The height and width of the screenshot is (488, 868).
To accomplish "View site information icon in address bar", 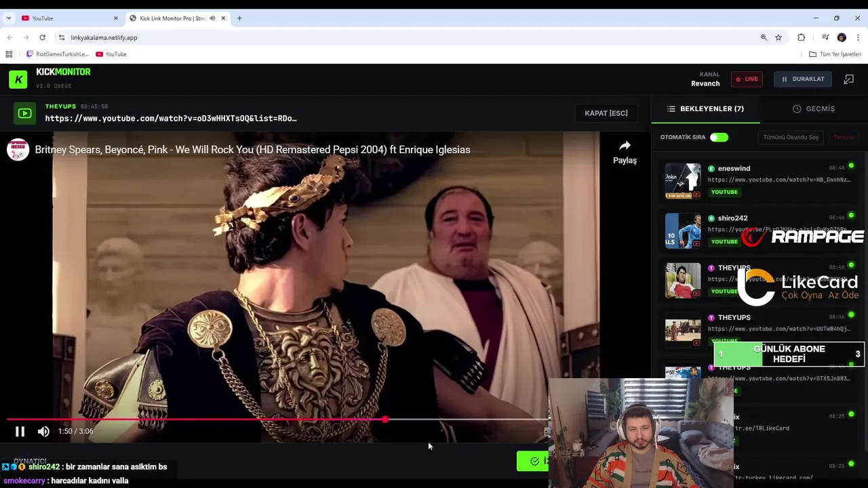I will [x=62, y=37].
